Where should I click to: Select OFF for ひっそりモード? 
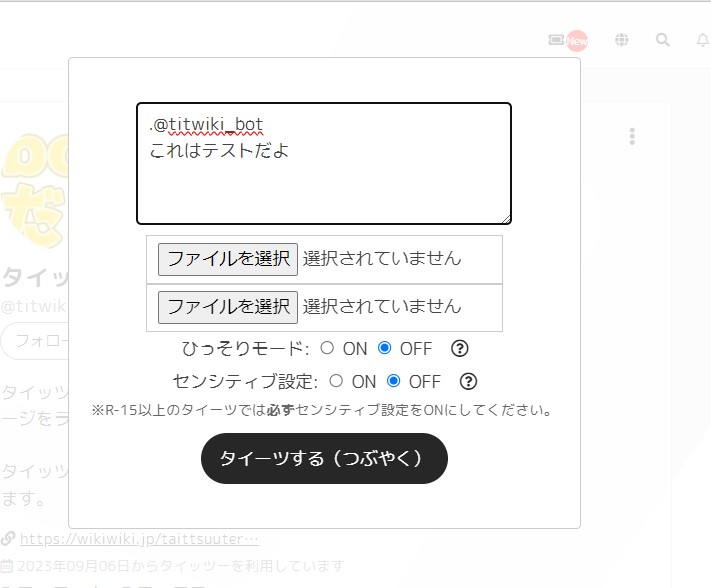[x=385, y=348]
